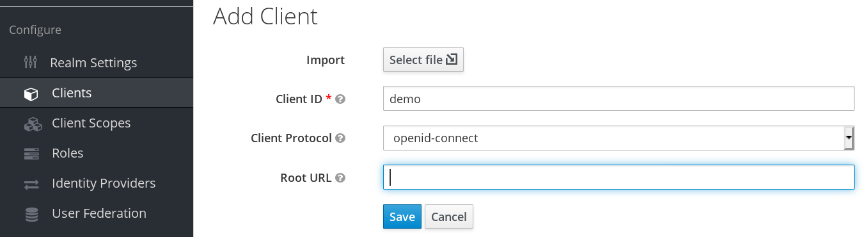Click the Client Scopes cubes icon
This screenshot has height=237, width=868.
[32, 124]
